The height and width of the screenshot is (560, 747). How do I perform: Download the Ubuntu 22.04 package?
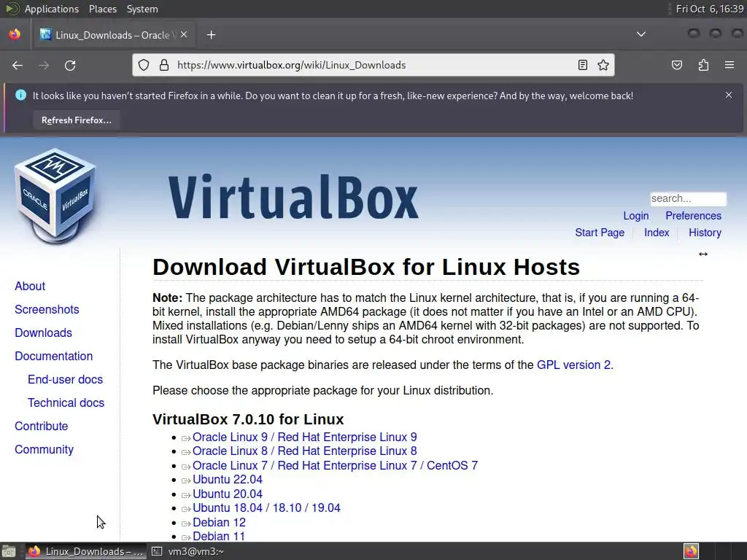point(228,480)
